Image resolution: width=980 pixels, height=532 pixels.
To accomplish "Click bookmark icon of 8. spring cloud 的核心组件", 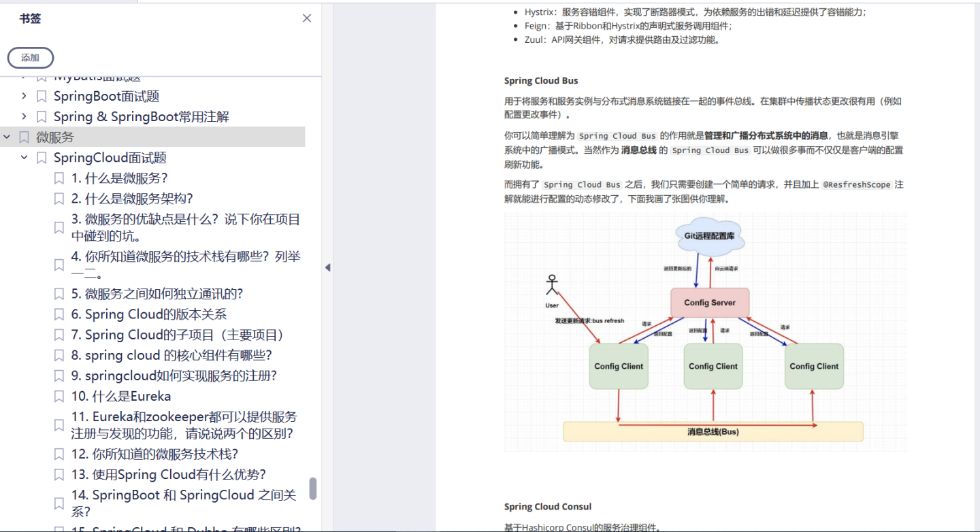I will [59, 355].
